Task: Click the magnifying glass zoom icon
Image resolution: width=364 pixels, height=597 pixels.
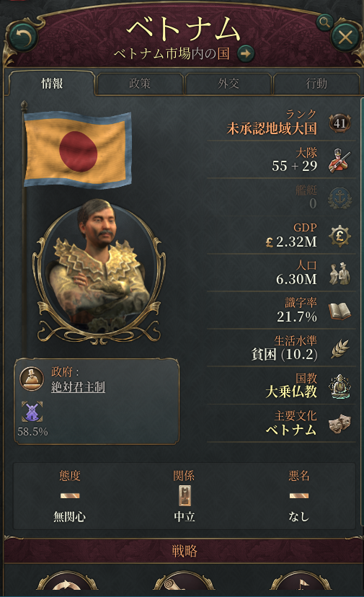Action: pos(324,23)
